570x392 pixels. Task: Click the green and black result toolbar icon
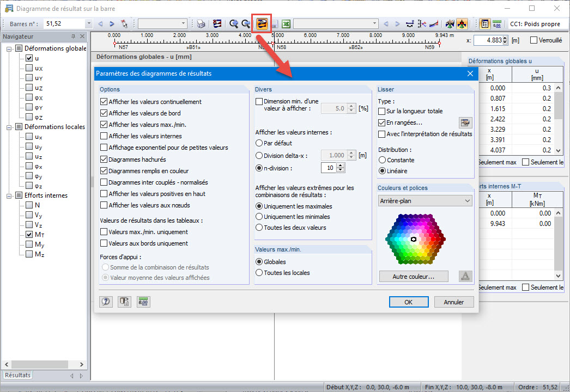tap(450, 24)
